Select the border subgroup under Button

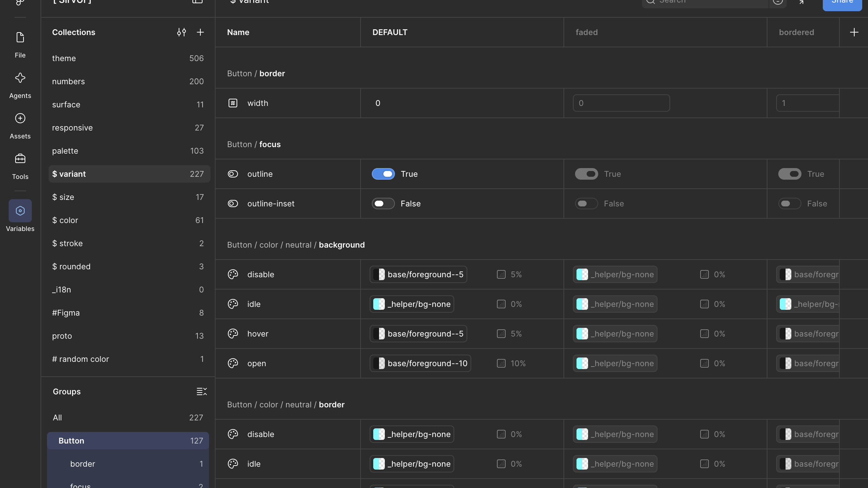(x=128, y=464)
